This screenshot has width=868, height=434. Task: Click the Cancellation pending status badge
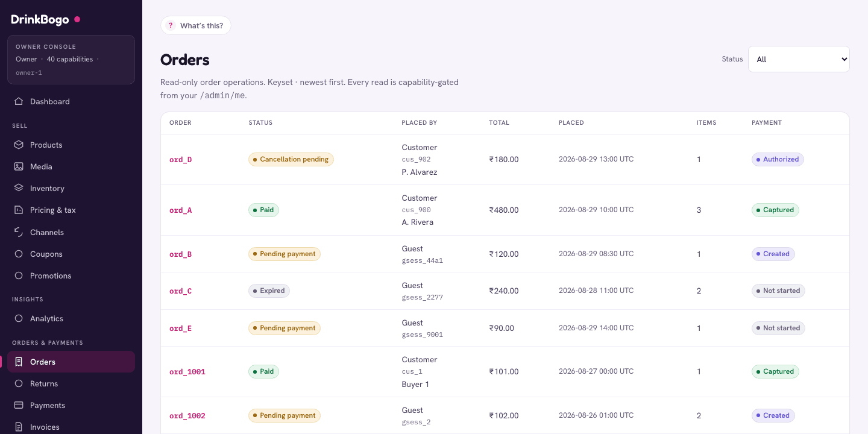(x=291, y=159)
